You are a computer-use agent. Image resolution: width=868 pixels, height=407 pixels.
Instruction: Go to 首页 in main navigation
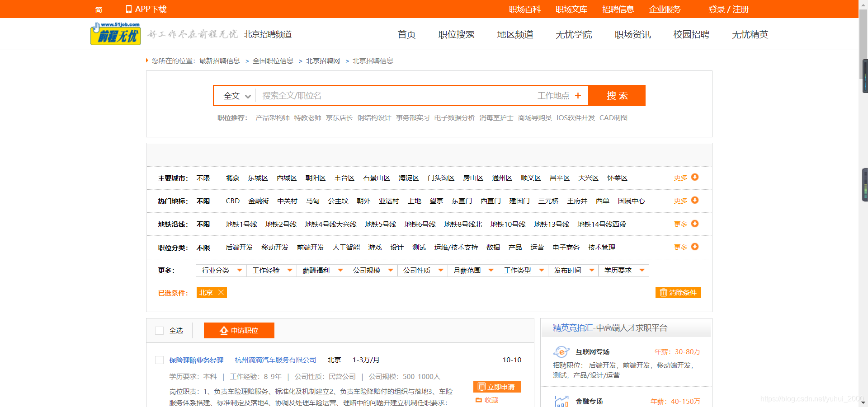(x=406, y=34)
